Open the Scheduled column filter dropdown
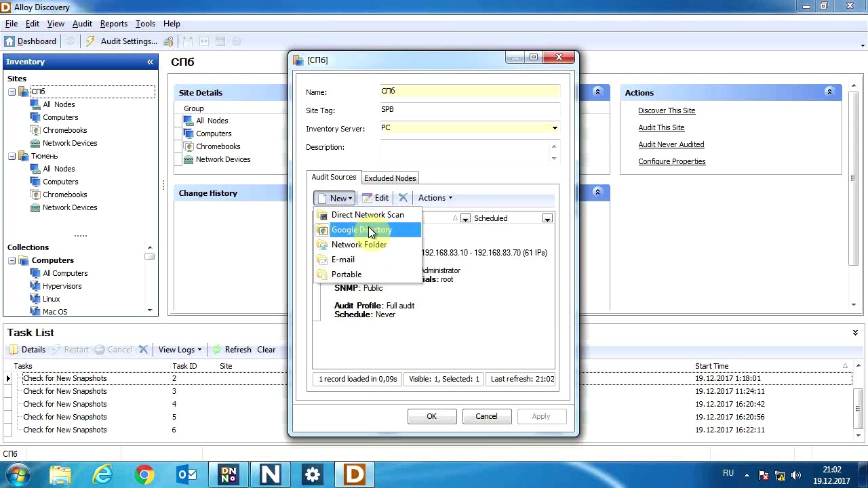This screenshot has height=488, width=868. click(x=547, y=218)
